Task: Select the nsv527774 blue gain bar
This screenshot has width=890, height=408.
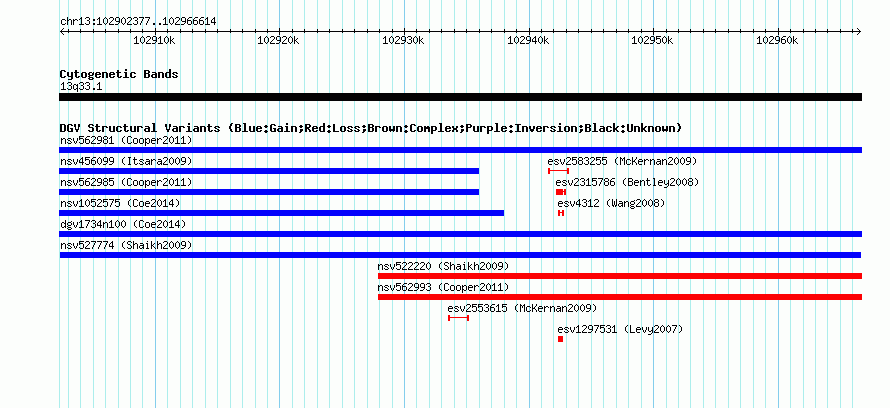Action: pyautogui.click(x=460, y=255)
